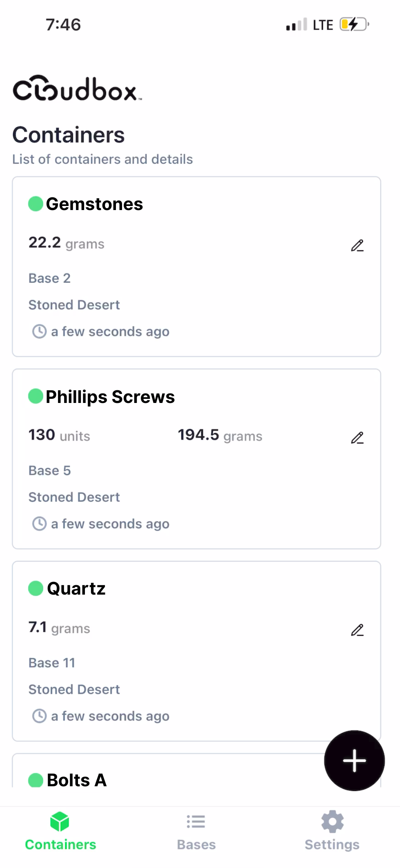Tap the clock icon on Phillips Screws card
This screenshot has height=868, width=400.
point(39,523)
